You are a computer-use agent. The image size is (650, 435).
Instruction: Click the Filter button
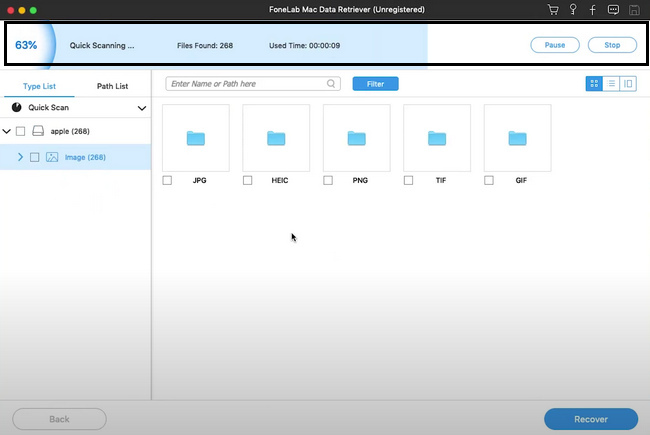click(x=376, y=84)
